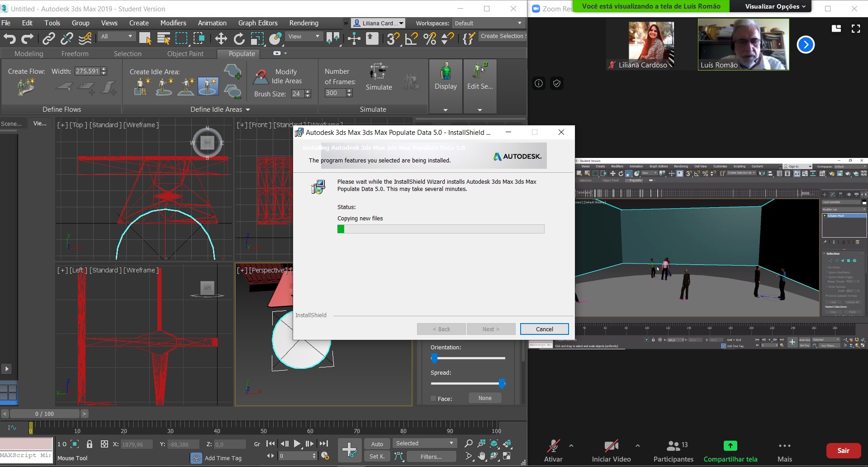
Task: Expand the Define Idle Areas panel arrow
Action: (248, 110)
